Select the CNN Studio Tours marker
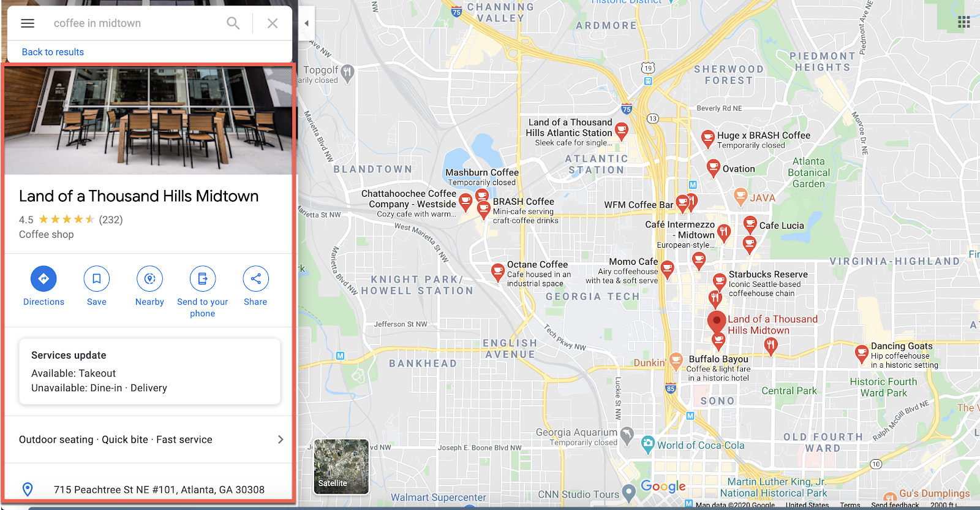Image resolution: width=980 pixels, height=510 pixels. click(x=628, y=492)
